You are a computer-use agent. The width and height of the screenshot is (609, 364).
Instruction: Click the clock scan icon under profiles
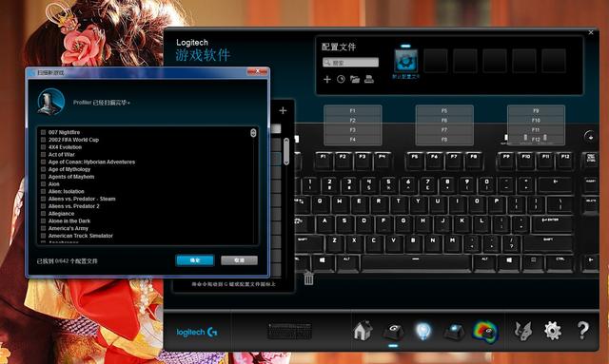point(341,79)
